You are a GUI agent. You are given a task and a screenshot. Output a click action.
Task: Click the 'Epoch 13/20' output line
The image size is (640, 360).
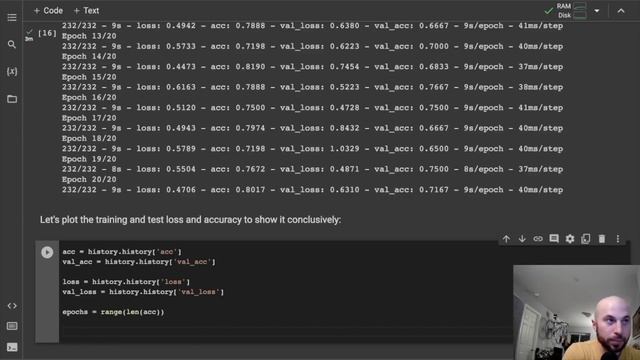tap(89, 36)
